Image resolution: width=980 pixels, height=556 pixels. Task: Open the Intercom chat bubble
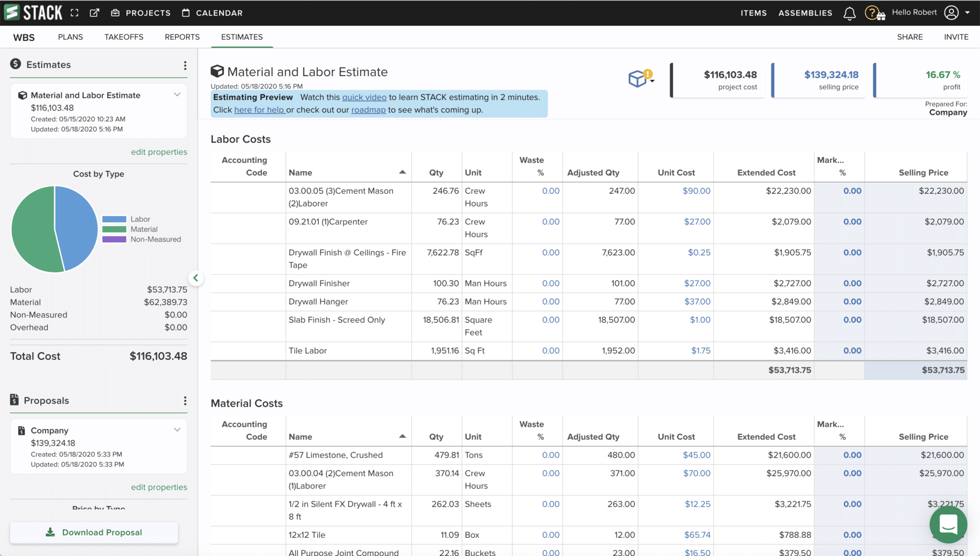point(948,524)
